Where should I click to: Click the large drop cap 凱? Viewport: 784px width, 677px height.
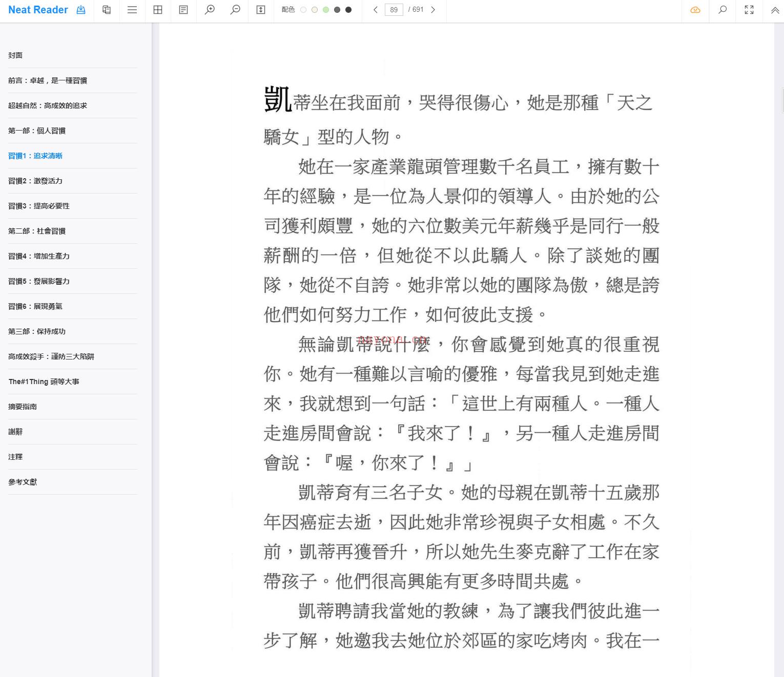(278, 99)
